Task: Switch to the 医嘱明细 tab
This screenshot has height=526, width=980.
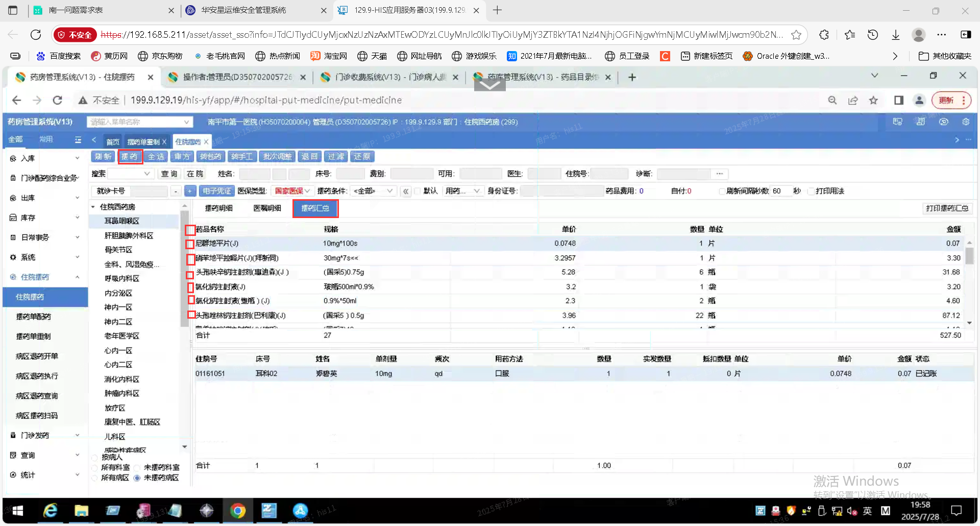Action: pos(267,208)
